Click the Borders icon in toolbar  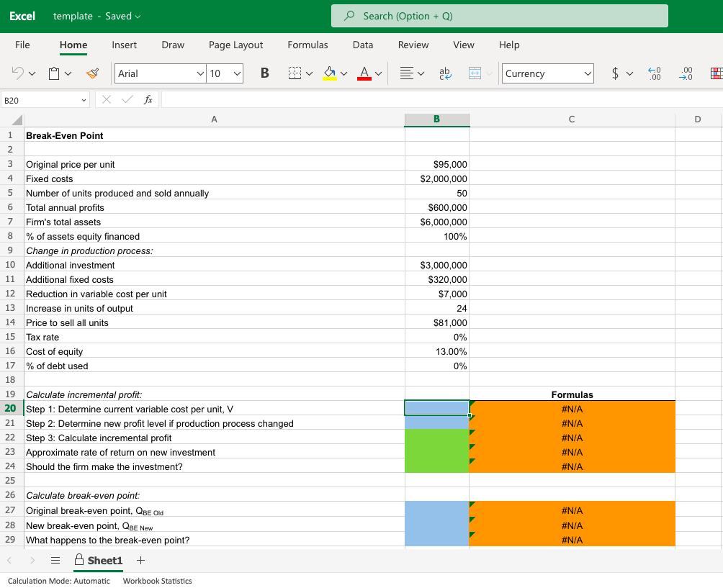pyautogui.click(x=294, y=73)
